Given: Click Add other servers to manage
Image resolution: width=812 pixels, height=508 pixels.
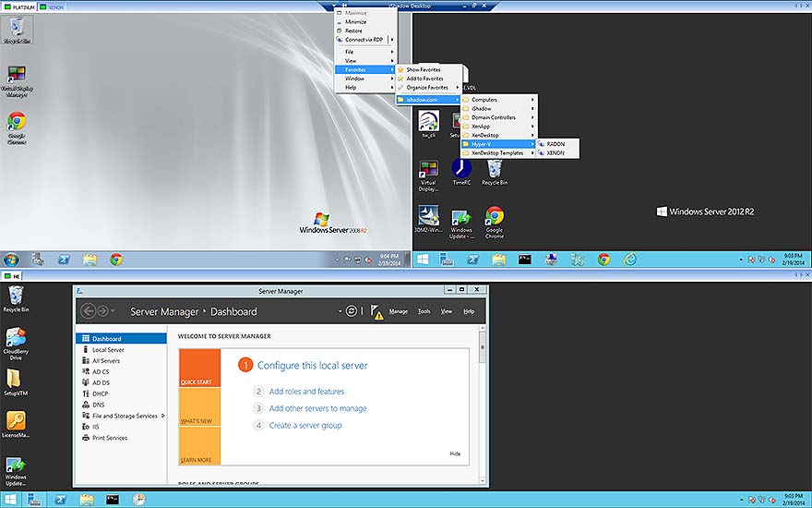Looking at the screenshot, I should point(318,408).
